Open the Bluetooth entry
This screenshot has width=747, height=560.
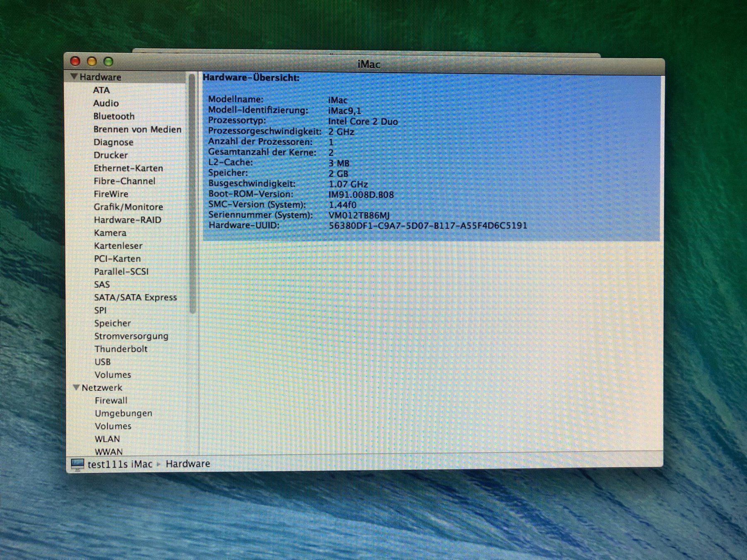click(x=114, y=116)
